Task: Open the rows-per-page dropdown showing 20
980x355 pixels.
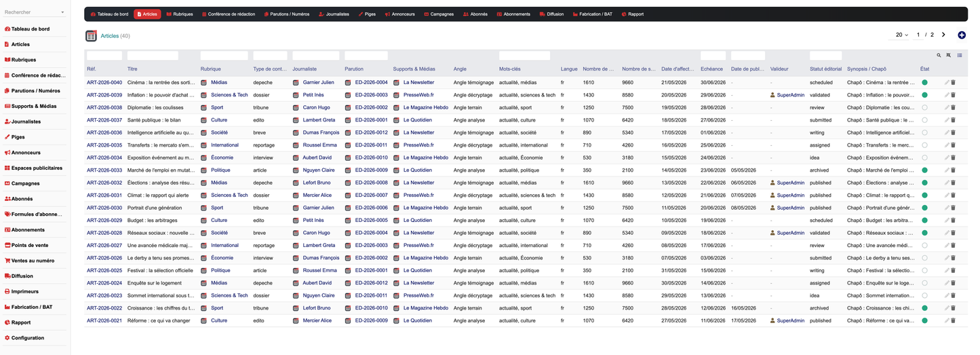Action: [901, 35]
